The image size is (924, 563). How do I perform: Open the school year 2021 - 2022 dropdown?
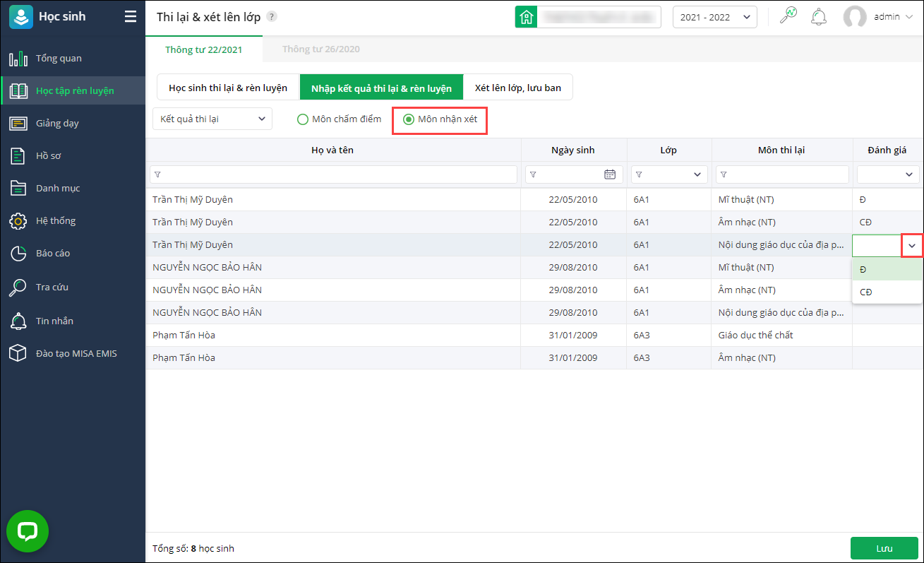[715, 17]
